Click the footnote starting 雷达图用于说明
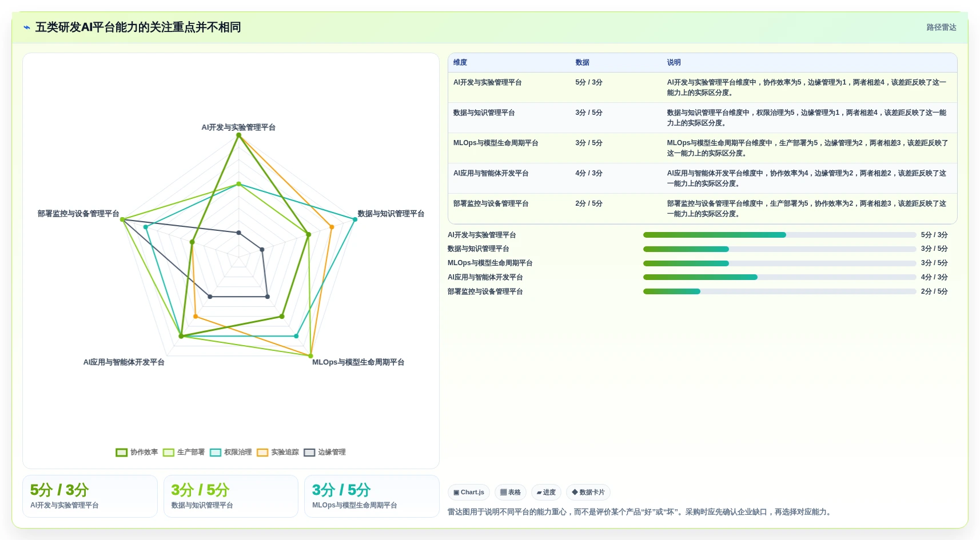This screenshot has width=980, height=540. pyautogui.click(x=639, y=512)
